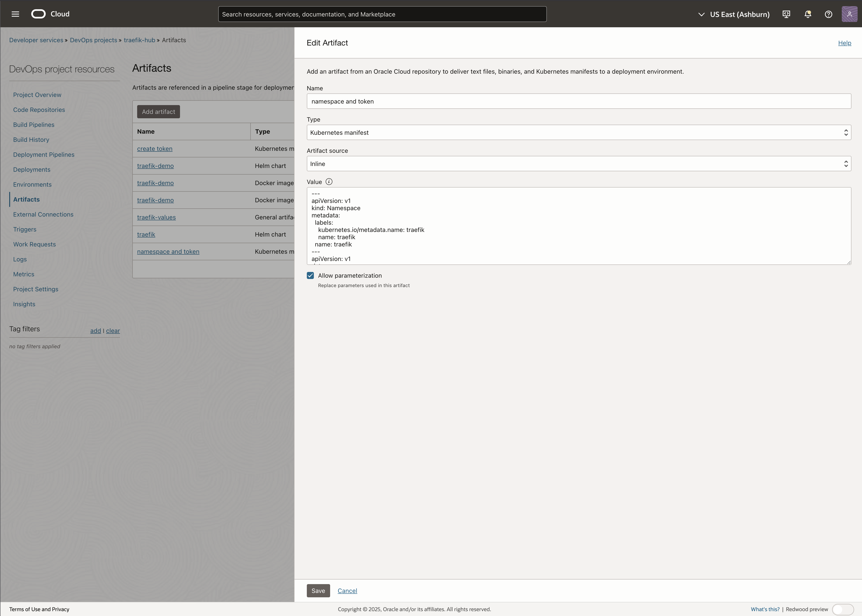Click the search resources field
The height and width of the screenshot is (616, 862).
(382, 15)
